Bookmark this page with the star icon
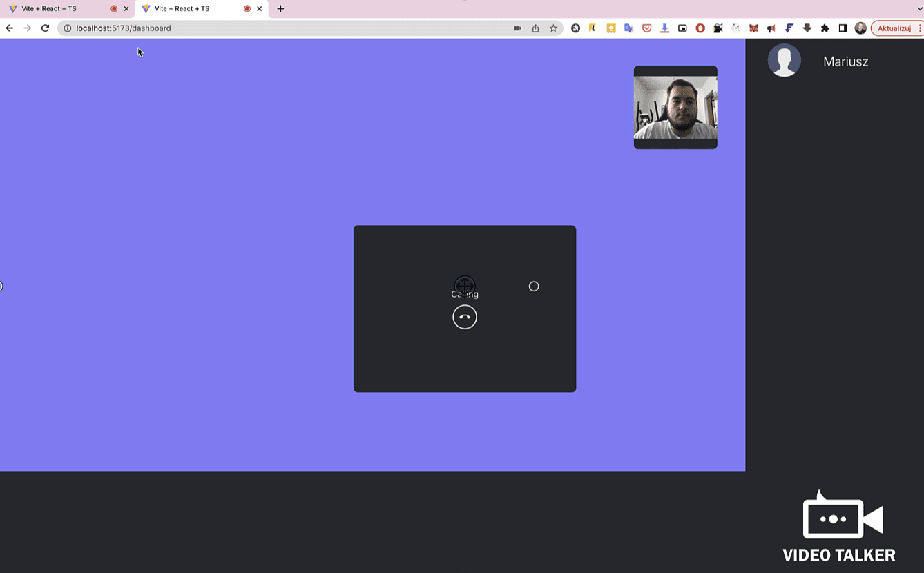The height and width of the screenshot is (573, 924). coord(553,28)
